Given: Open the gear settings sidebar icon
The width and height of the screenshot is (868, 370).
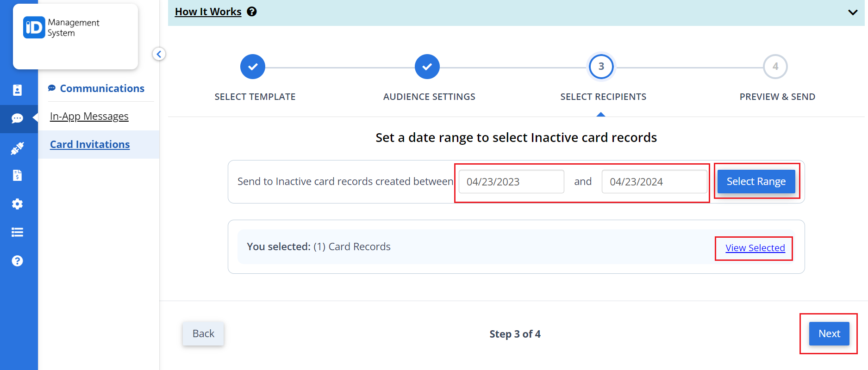Looking at the screenshot, I should coord(17,204).
